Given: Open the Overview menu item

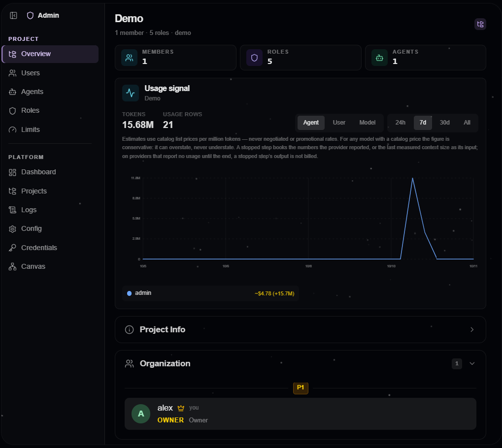Looking at the screenshot, I should [x=50, y=54].
